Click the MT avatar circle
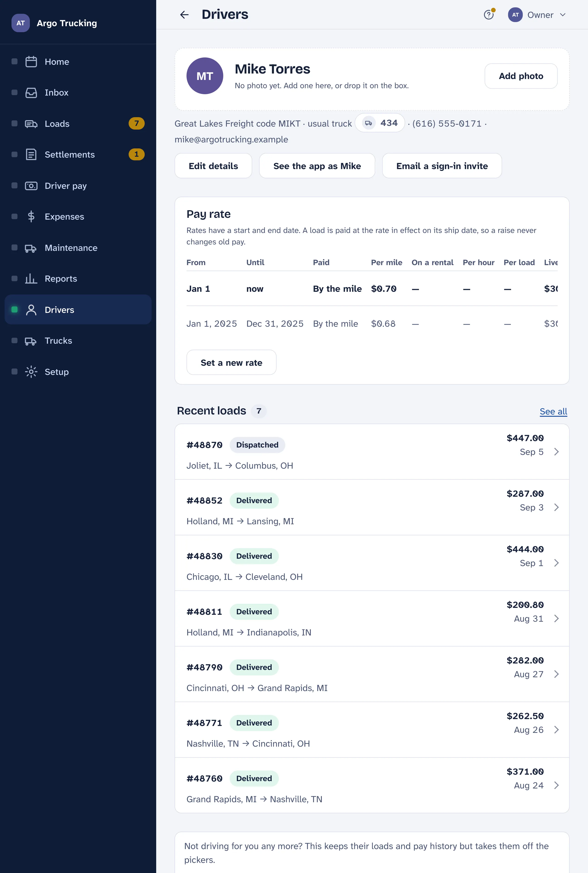Screen dimensions: 588x873 click(205, 76)
